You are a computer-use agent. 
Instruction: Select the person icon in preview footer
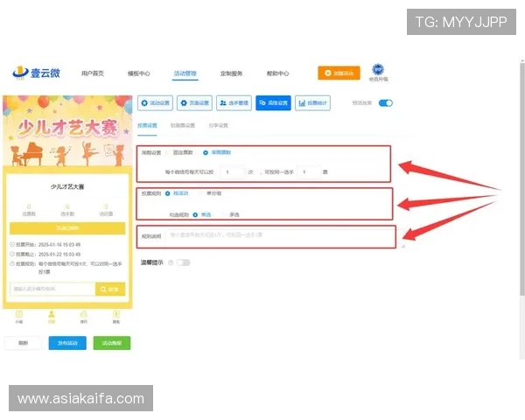pos(52,317)
